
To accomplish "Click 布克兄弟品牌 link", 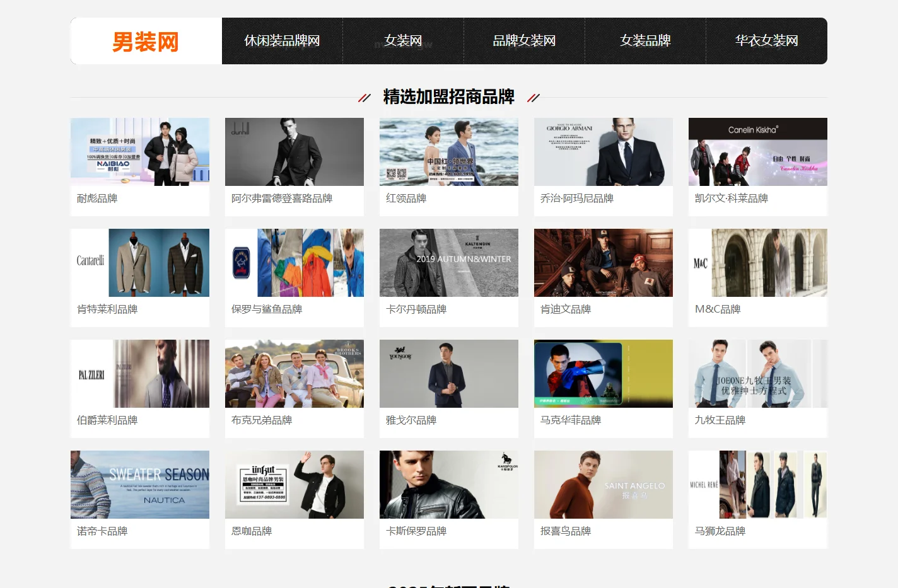I will 262,420.
